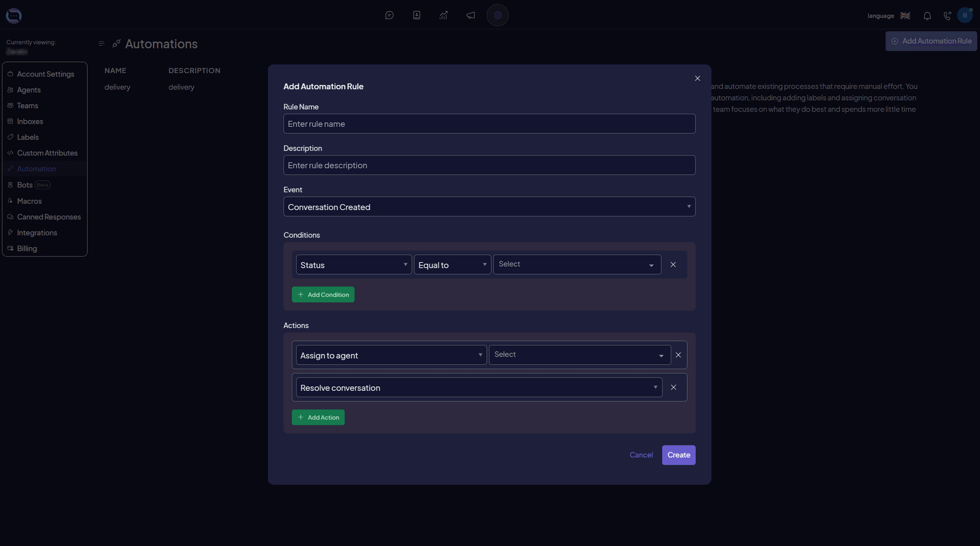Image resolution: width=980 pixels, height=546 pixels.
Task: Click the Add Condition button
Action: click(323, 294)
